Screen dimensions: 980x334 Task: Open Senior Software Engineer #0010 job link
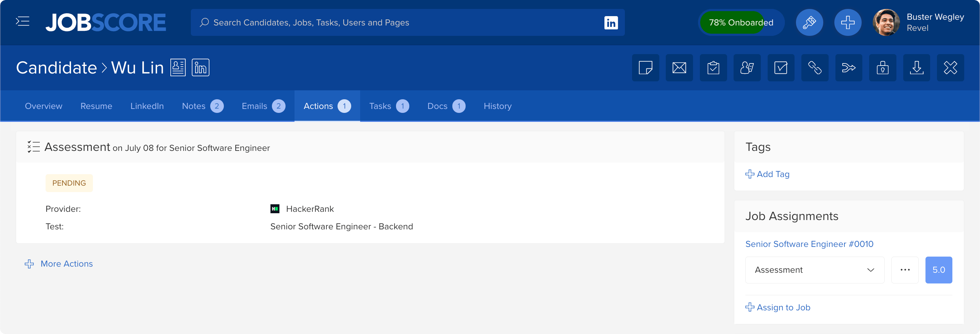click(x=809, y=244)
